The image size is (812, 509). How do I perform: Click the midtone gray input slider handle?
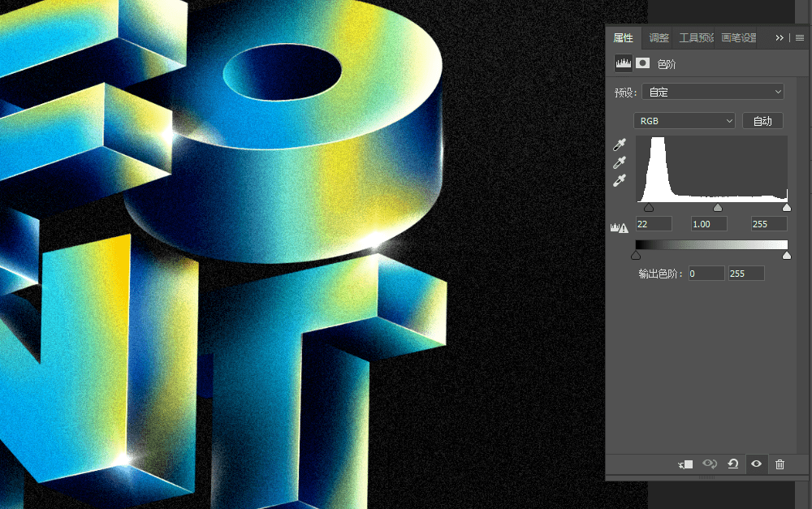pyautogui.click(x=718, y=208)
